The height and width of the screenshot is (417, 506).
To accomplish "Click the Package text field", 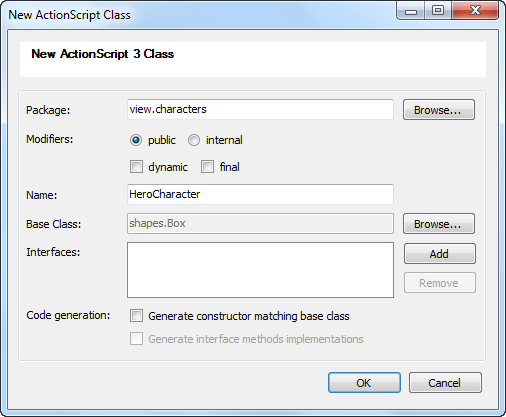I will click(x=260, y=109).
